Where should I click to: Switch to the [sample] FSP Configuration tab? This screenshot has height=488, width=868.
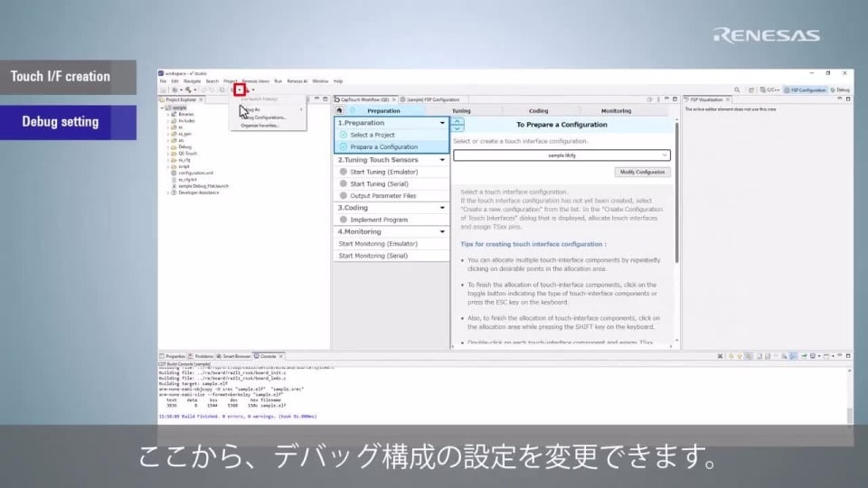click(430, 99)
